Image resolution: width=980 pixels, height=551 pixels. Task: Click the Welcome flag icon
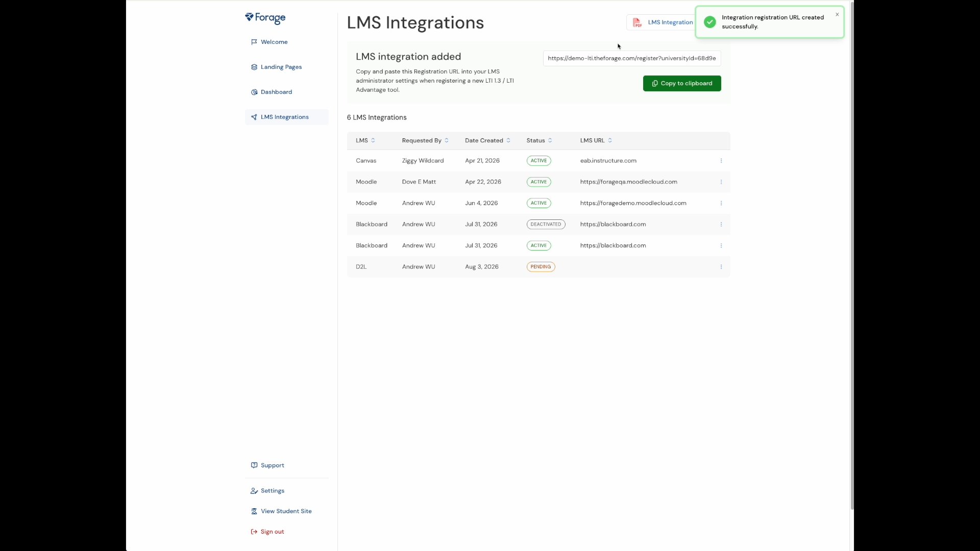click(x=254, y=42)
